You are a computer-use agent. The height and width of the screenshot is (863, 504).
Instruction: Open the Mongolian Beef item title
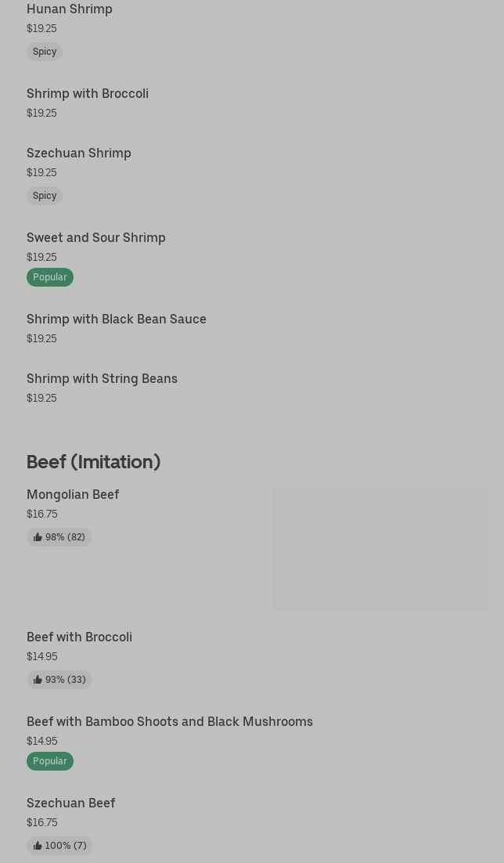(x=73, y=494)
